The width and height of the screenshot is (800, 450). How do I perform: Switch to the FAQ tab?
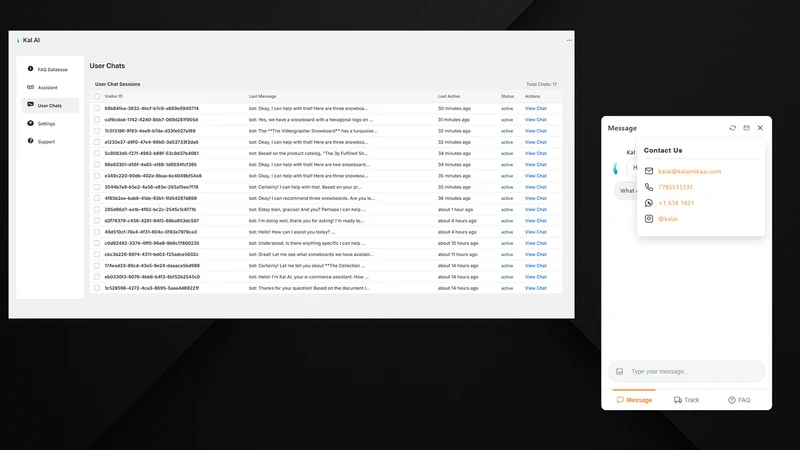coord(739,400)
